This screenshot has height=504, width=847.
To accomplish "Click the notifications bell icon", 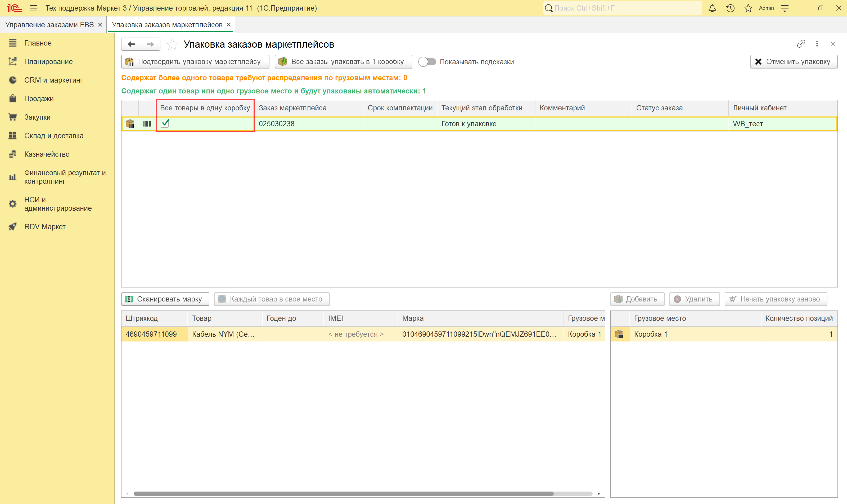I will [x=712, y=8].
